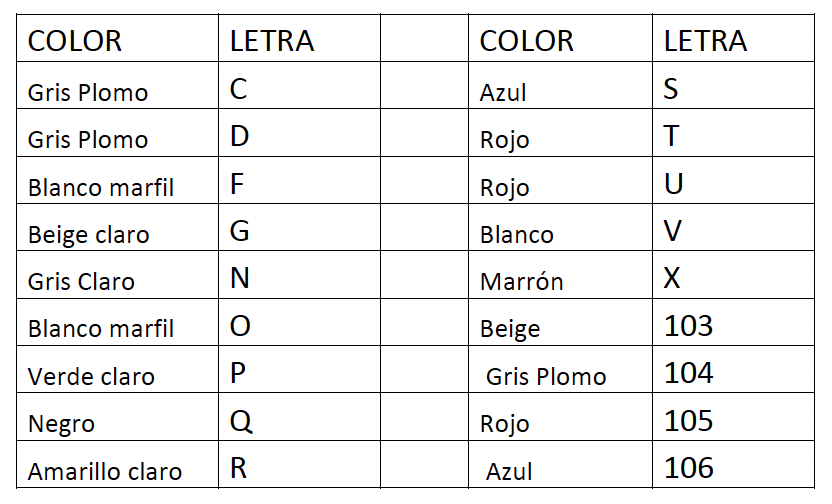Select the letter S cell
The width and height of the screenshot is (832, 504).
670,89
